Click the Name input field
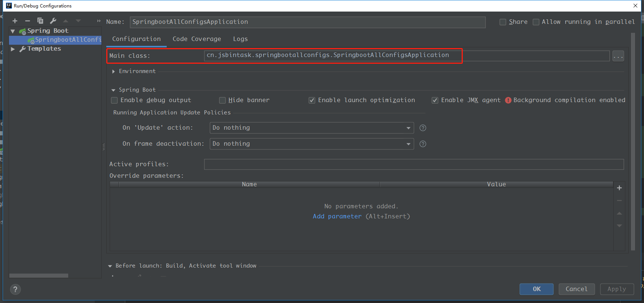Screen dimensions: 644x303 pyautogui.click(x=308, y=22)
